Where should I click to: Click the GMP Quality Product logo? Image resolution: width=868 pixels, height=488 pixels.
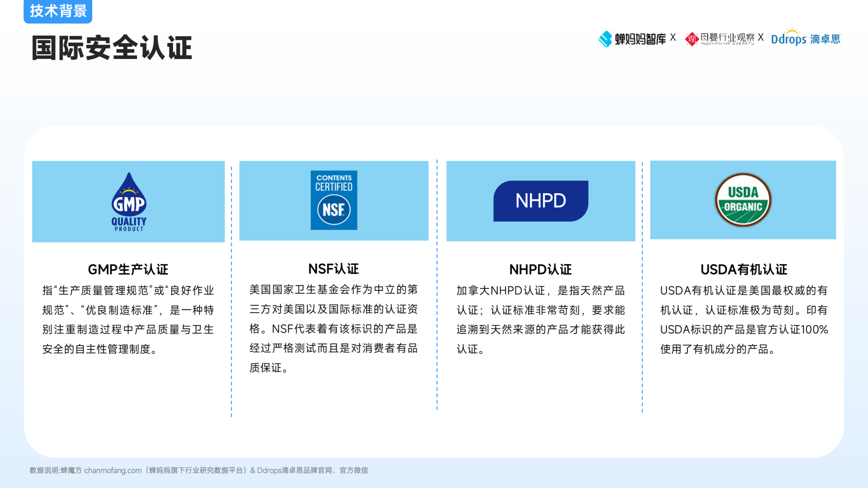(129, 202)
